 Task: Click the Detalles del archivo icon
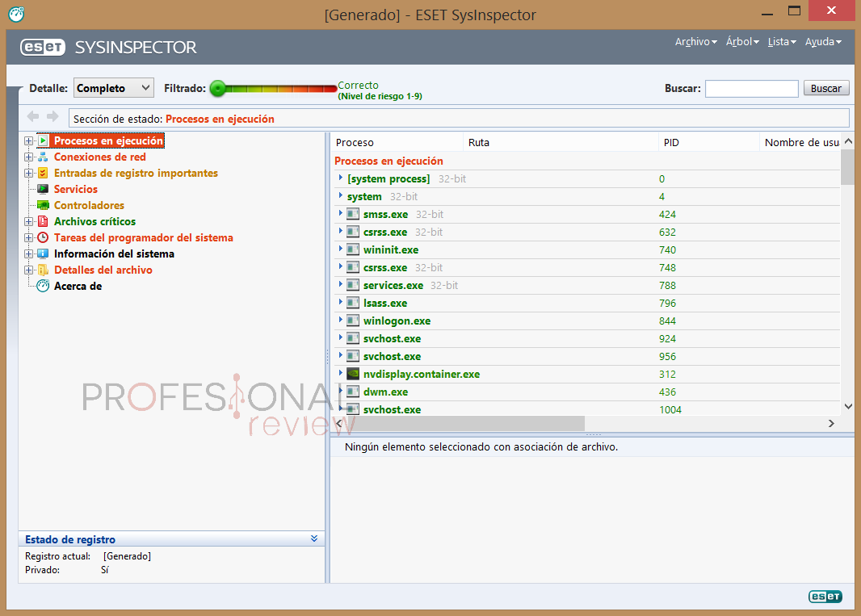43,270
